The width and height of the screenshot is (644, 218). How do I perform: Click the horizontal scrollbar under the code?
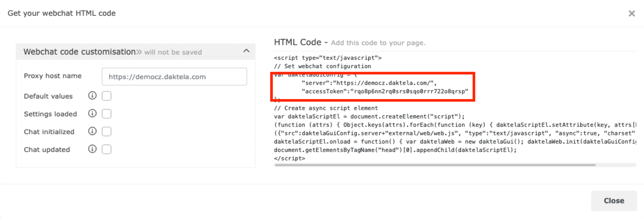click(435, 165)
